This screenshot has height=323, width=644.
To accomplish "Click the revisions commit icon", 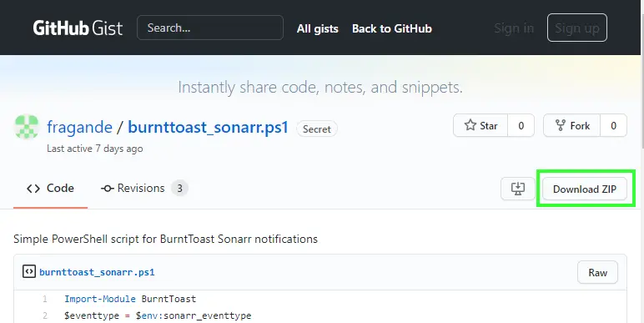I will click(x=108, y=189).
